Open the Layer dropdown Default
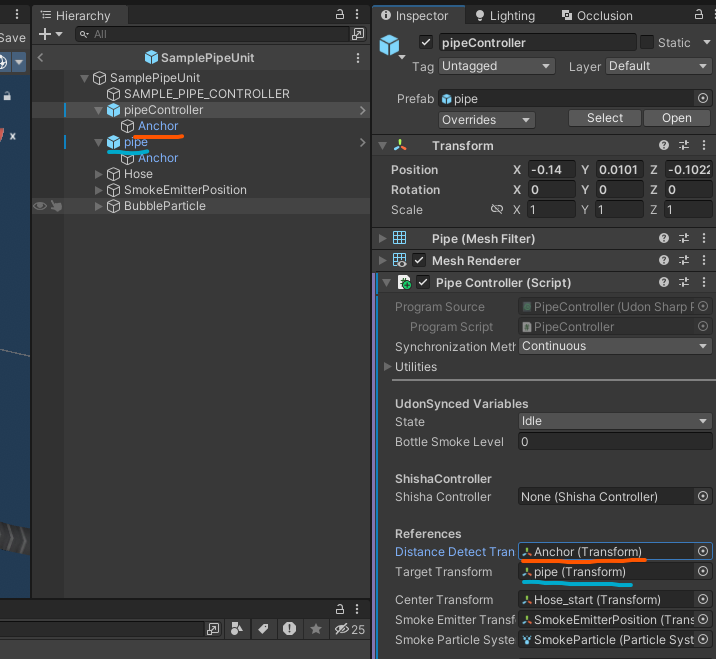 (x=659, y=66)
